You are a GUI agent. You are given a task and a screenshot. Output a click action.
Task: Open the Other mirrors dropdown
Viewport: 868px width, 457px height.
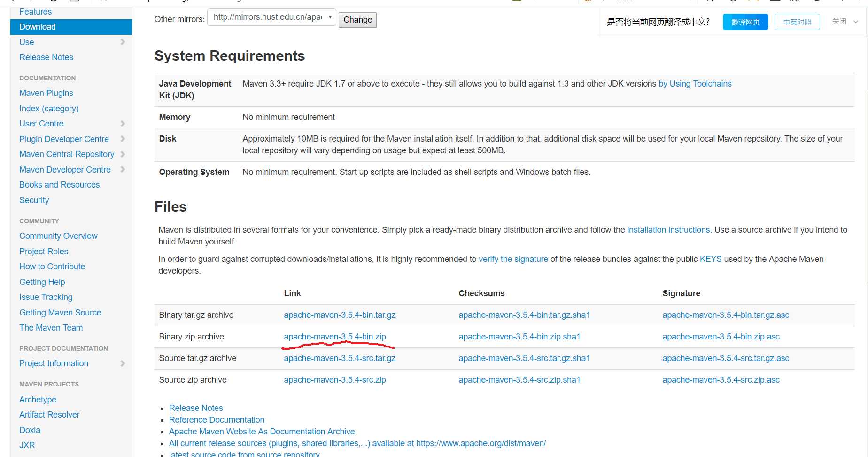(x=271, y=17)
